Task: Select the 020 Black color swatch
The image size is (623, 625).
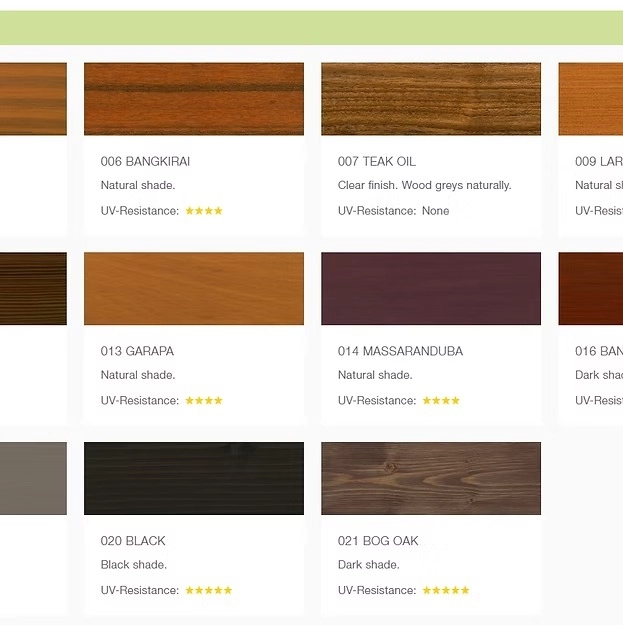Action: pyautogui.click(x=194, y=478)
